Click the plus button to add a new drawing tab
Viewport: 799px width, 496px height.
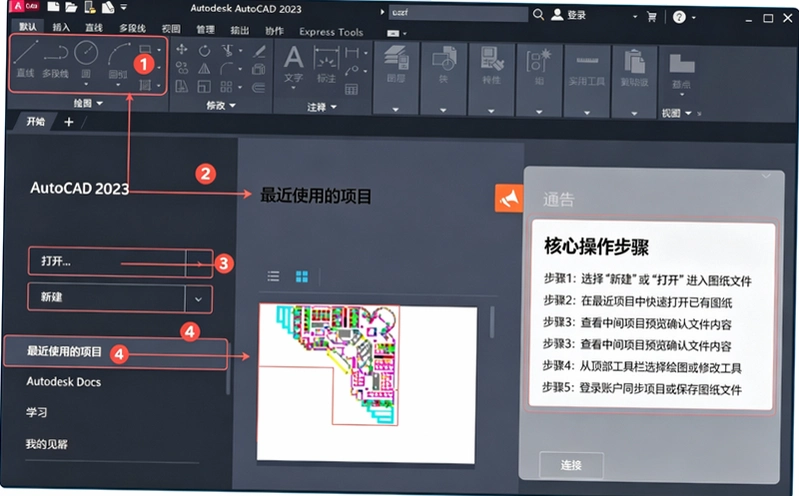[69, 122]
